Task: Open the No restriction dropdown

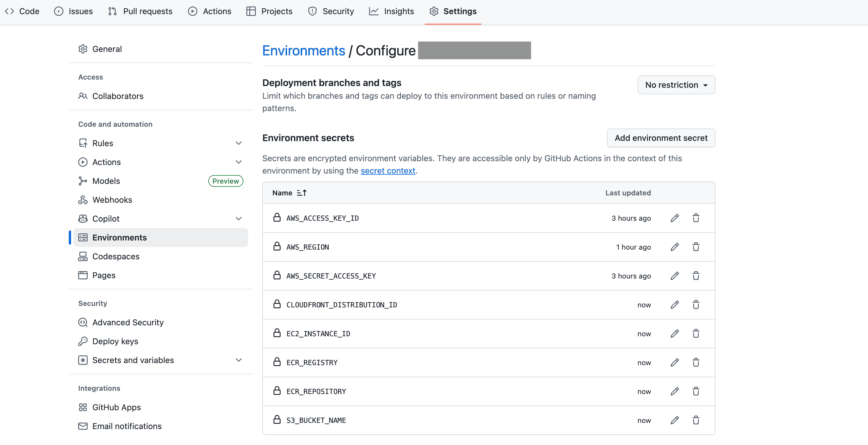Action: click(x=676, y=85)
